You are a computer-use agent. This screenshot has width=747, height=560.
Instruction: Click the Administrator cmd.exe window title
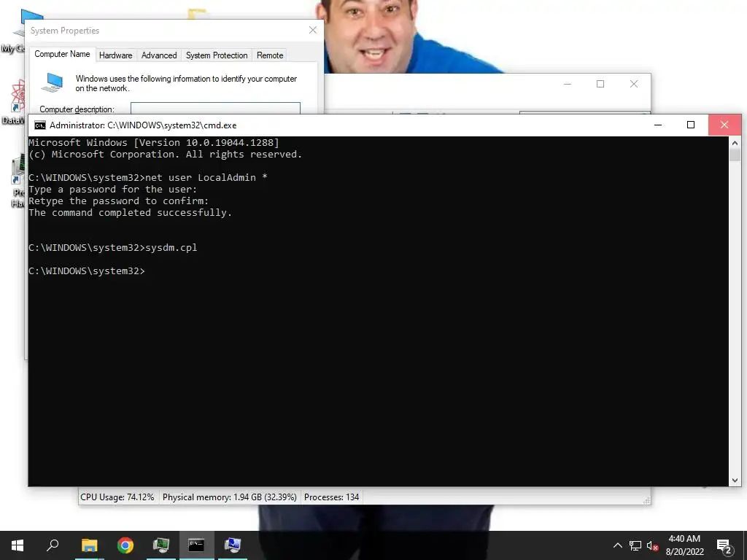(x=143, y=125)
